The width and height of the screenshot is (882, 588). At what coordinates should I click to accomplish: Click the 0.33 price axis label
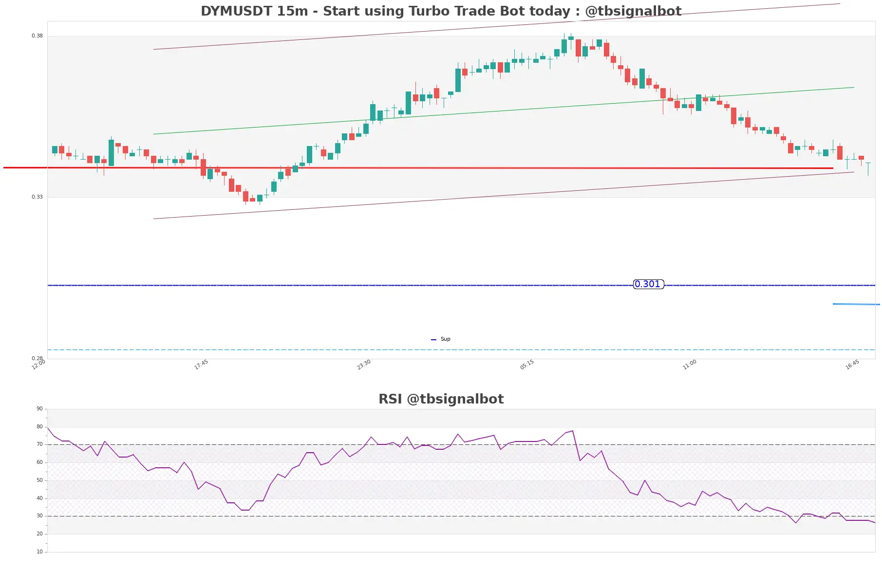(37, 197)
